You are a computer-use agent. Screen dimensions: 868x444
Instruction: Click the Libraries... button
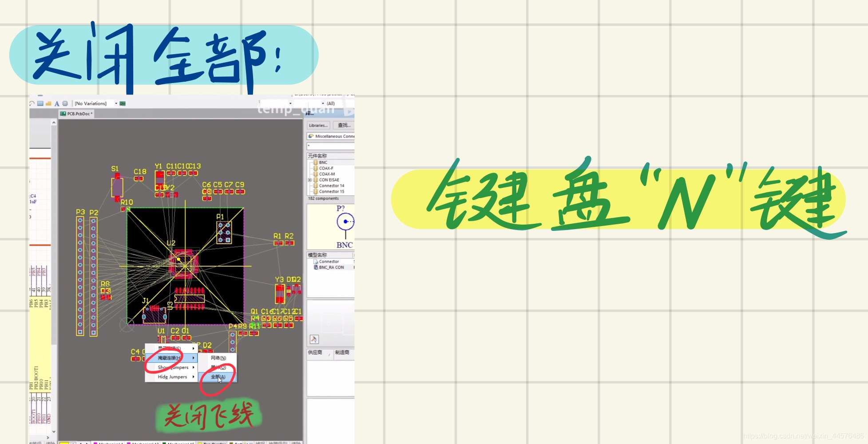point(318,125)
